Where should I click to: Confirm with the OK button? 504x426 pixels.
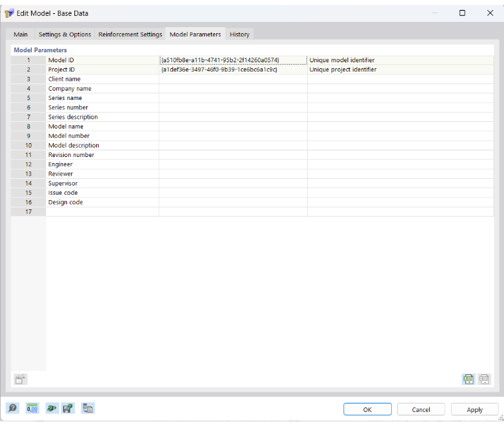point(367,409)
